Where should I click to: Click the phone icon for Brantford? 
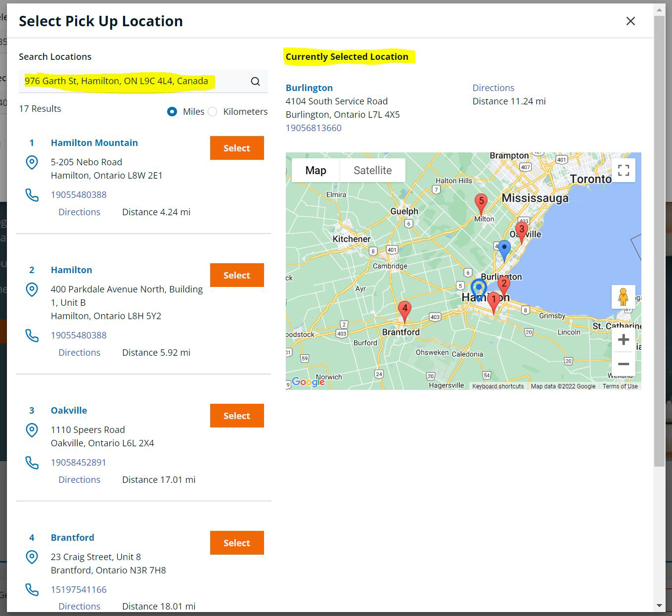(32, 590)
